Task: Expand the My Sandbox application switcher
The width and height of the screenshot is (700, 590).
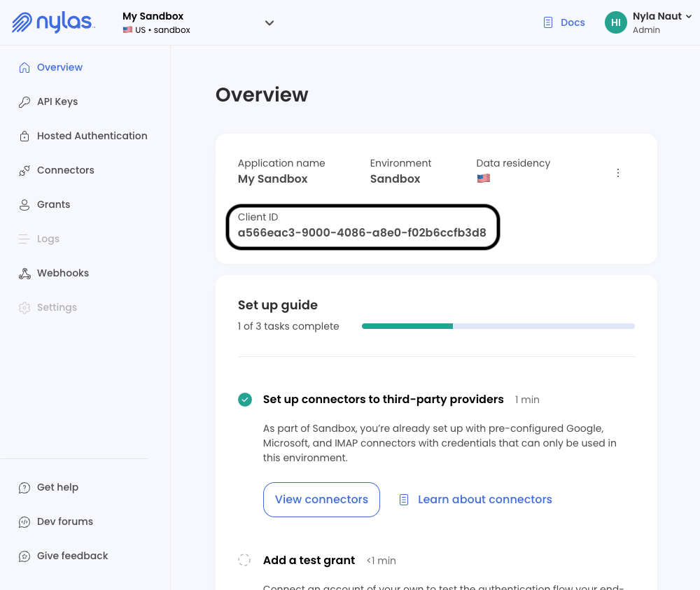Action: point(269,23)
